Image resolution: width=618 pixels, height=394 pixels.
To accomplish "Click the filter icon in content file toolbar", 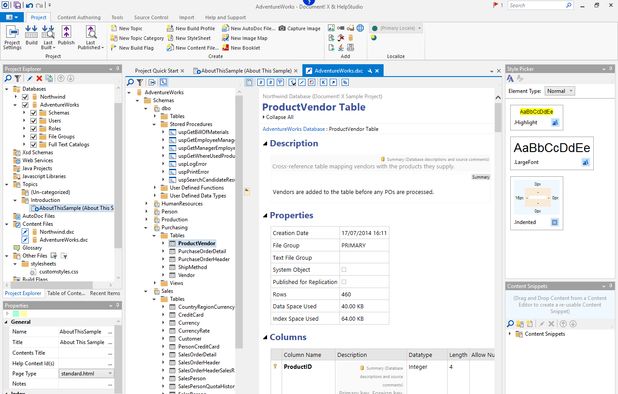I will [x=140, y=82].
